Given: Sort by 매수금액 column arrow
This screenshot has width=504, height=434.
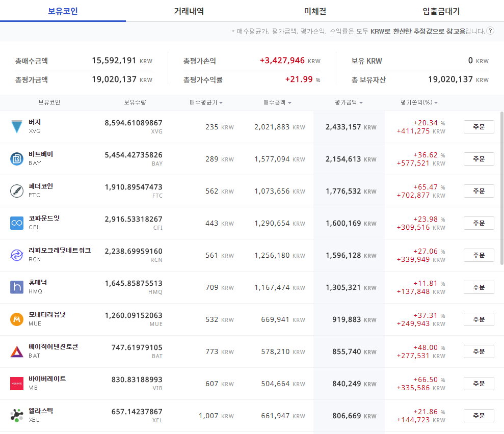Looking at the screenshot, I should [289, 103].
